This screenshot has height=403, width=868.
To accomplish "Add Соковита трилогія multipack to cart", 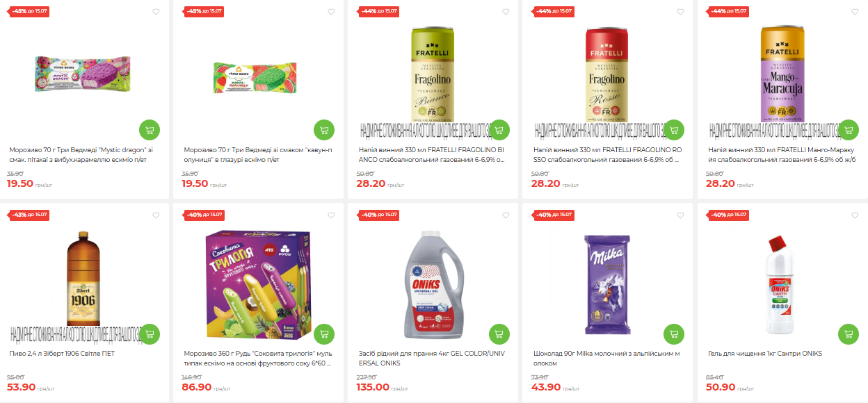I will pyautogui.click(x=324, y=334).
